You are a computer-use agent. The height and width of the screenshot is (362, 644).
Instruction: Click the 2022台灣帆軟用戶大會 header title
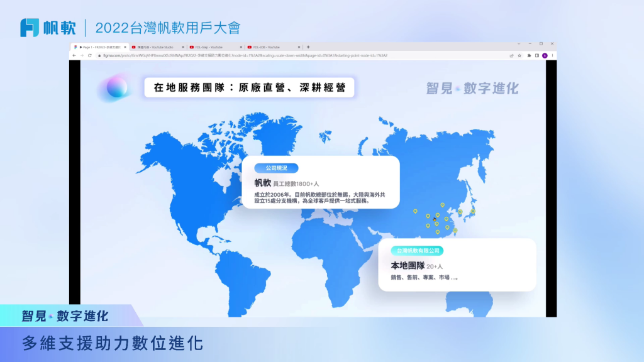(x=168, y=28)
